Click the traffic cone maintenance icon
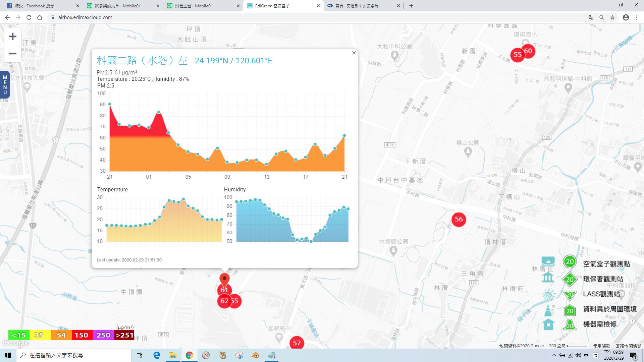This screenshot has width=644, height=362. pyautogui.click(x=548, y=311)
